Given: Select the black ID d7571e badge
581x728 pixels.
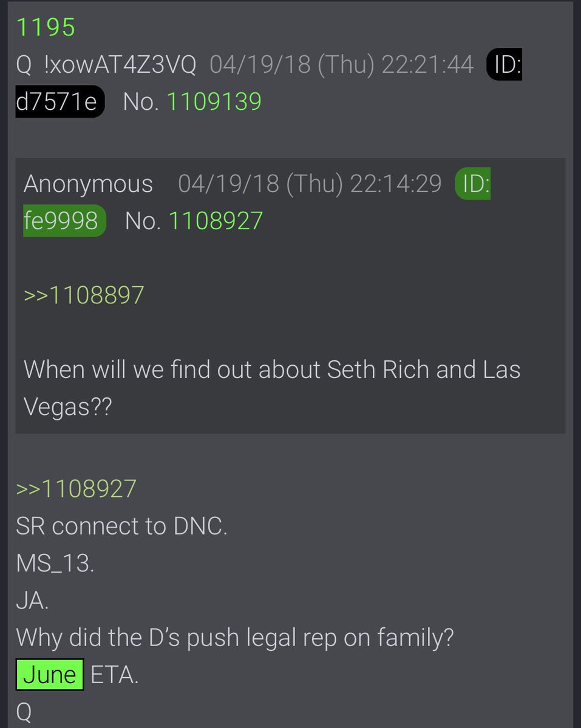Looking at the screenshot, I should point(269,84).
